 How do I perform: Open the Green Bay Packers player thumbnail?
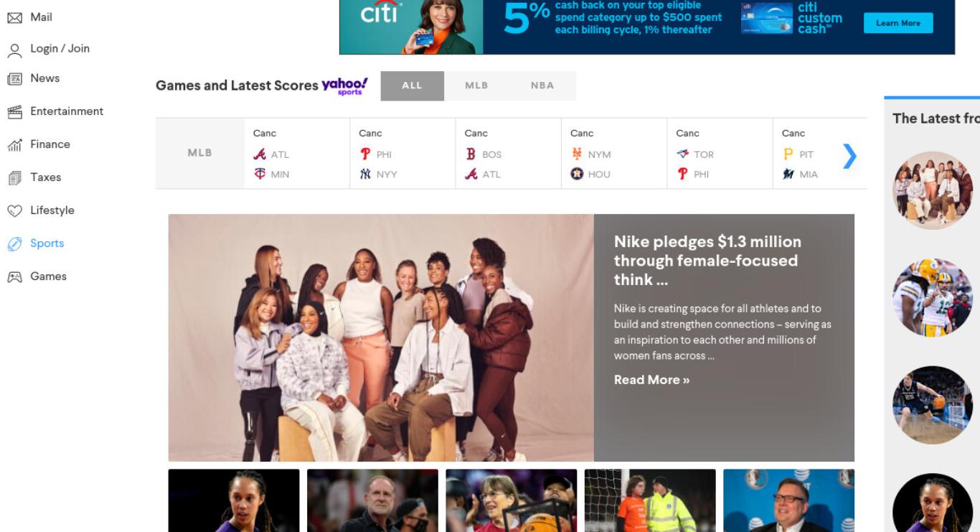[932, 297]
